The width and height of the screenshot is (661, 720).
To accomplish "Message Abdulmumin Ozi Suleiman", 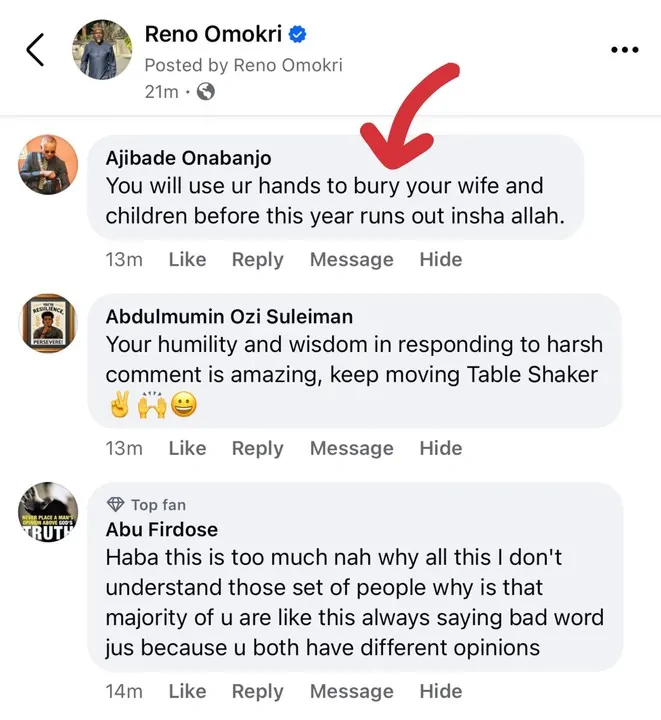I will click(351, 448).
